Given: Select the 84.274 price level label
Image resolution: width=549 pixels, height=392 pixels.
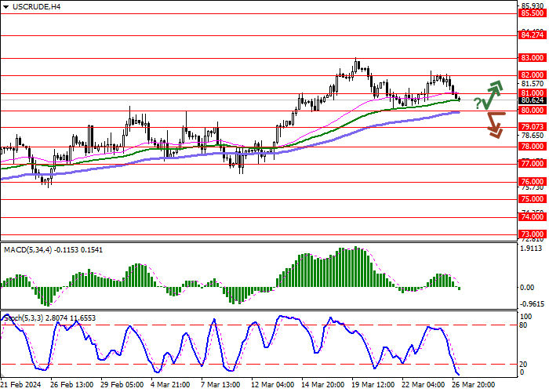Looking at the screenshot, I should (x=533, y=35).
